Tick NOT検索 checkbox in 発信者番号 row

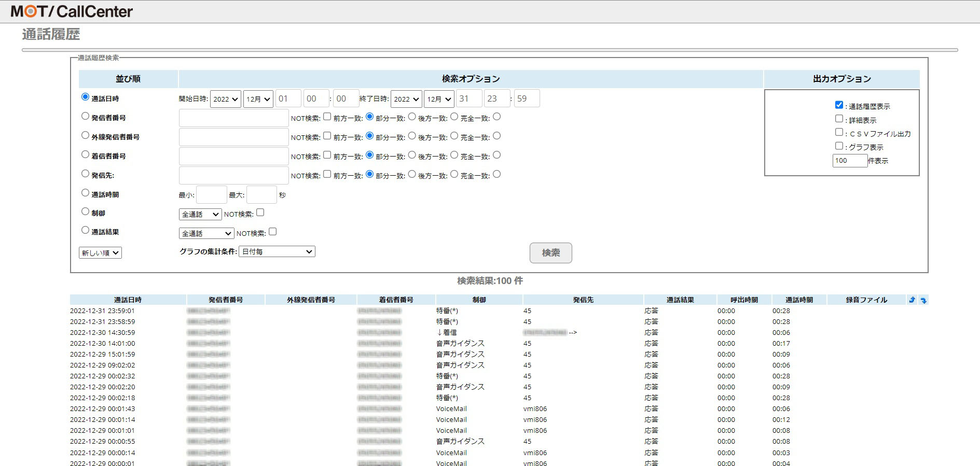(x=327, y=117)
